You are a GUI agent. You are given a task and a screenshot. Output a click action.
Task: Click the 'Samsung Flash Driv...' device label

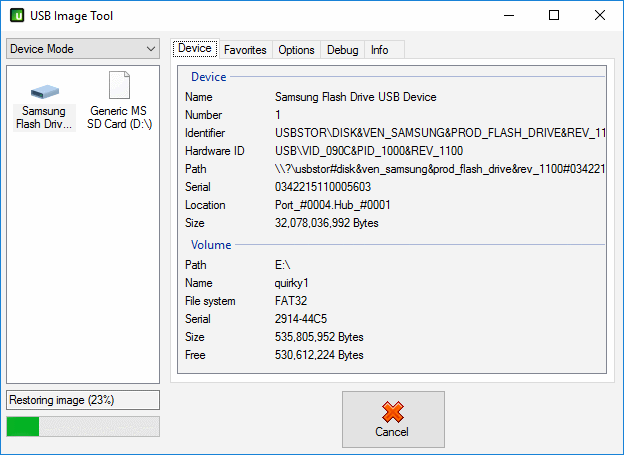tap(44, 117)
